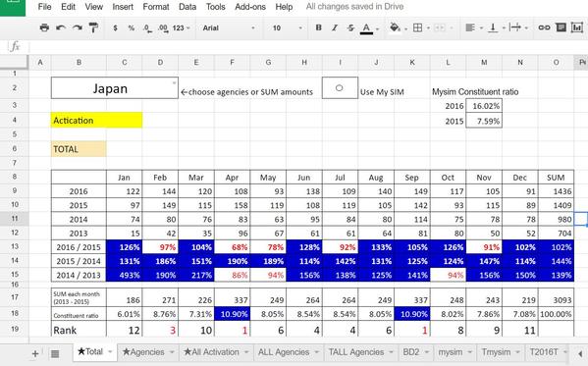
Task: Click the formula bar input
Action: 307,47
